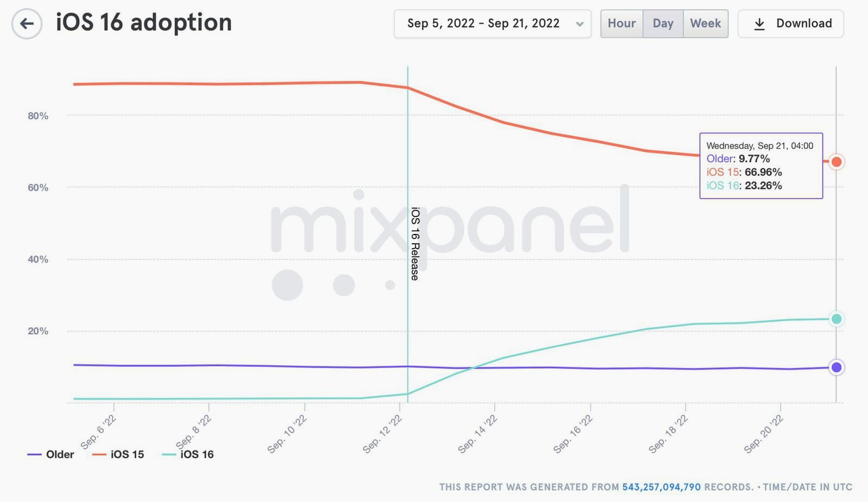The height and width of the screenshot is (502, 868).
Task: Click the teal iOS 16 data point marker
Action: click(837, 319)
